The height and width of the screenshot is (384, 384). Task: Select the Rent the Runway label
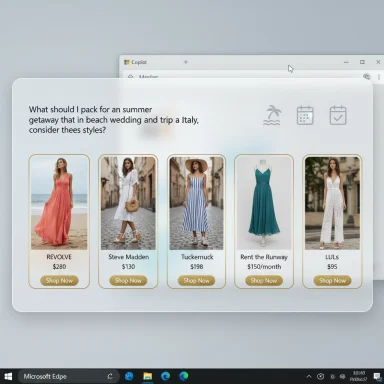click(264, 257)
